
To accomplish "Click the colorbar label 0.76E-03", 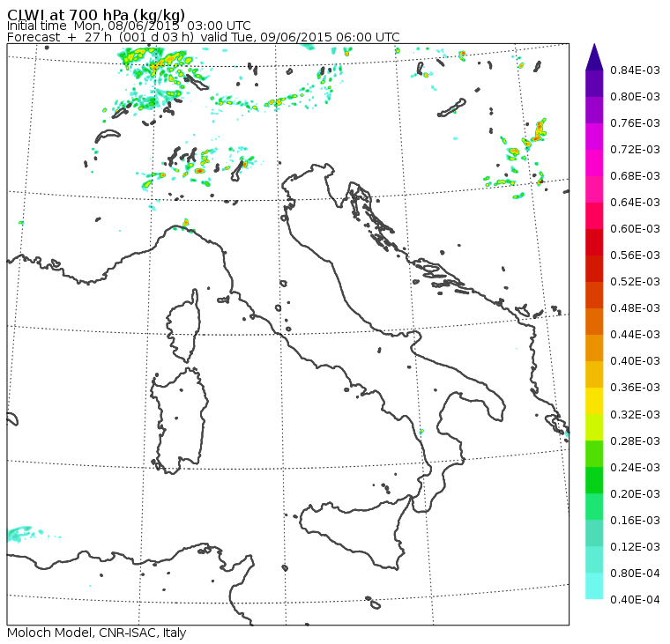I will 635,123.
